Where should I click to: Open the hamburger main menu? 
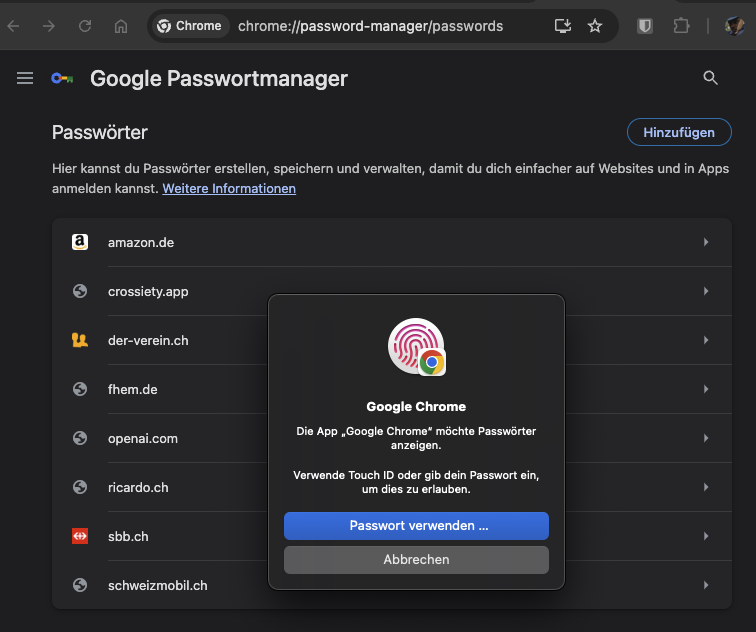(x=25, y=78)
